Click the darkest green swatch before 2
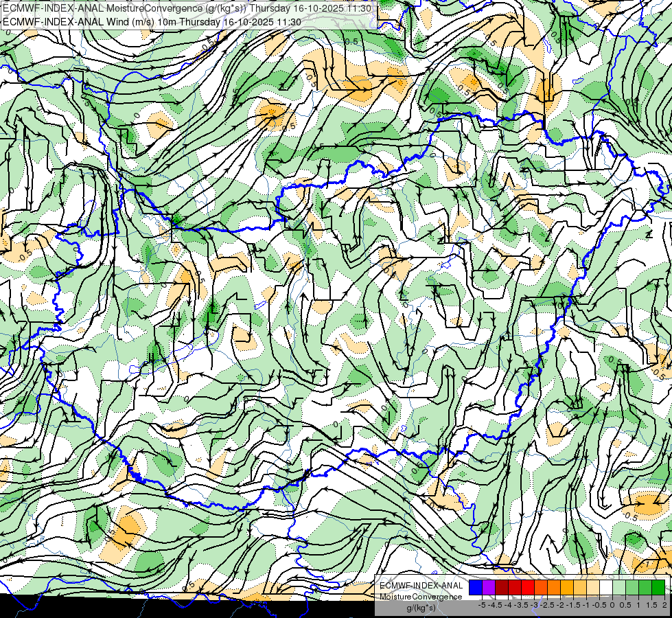The height and width of the screenshot is (618, 672). 658,587
